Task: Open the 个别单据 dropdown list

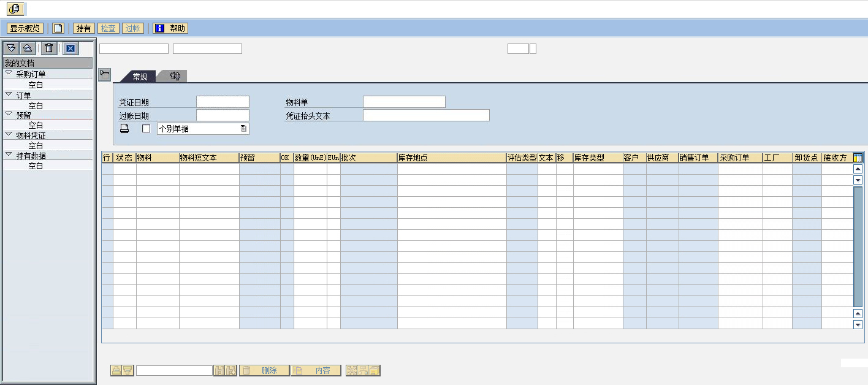Action: tap(243, 129)
